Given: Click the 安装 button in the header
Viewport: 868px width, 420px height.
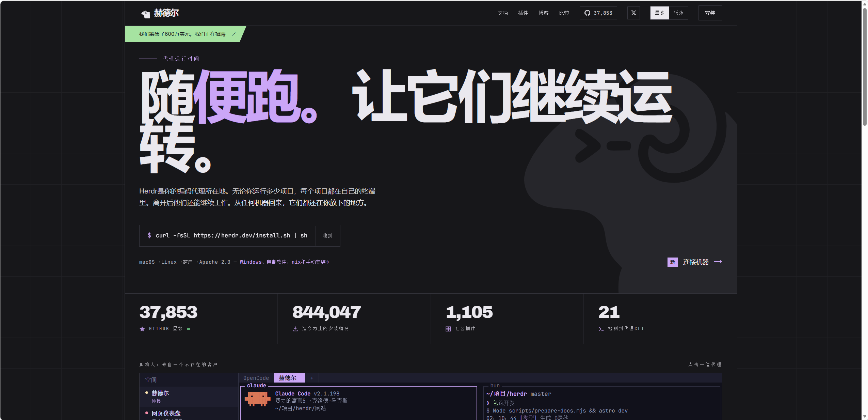Looking at the screenshot, I should click(710, 13).
